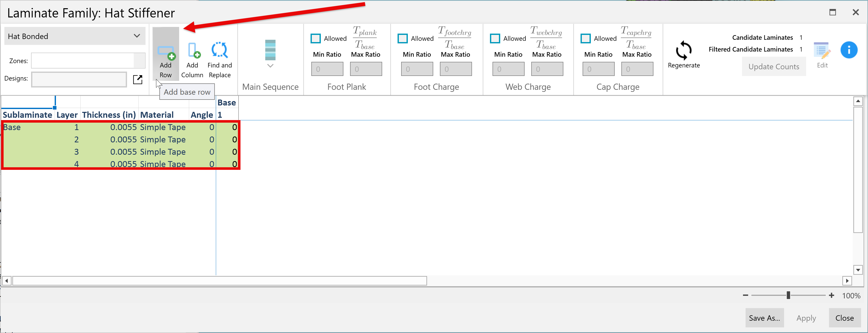868x333 pixels.
Task: Click Filtered Candidate Laminates label
Action: click(751, 50)
